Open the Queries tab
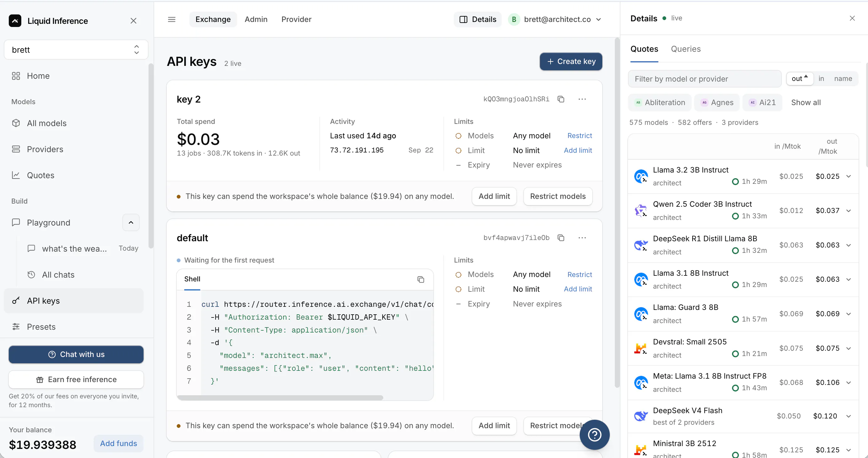 point(686,49)
